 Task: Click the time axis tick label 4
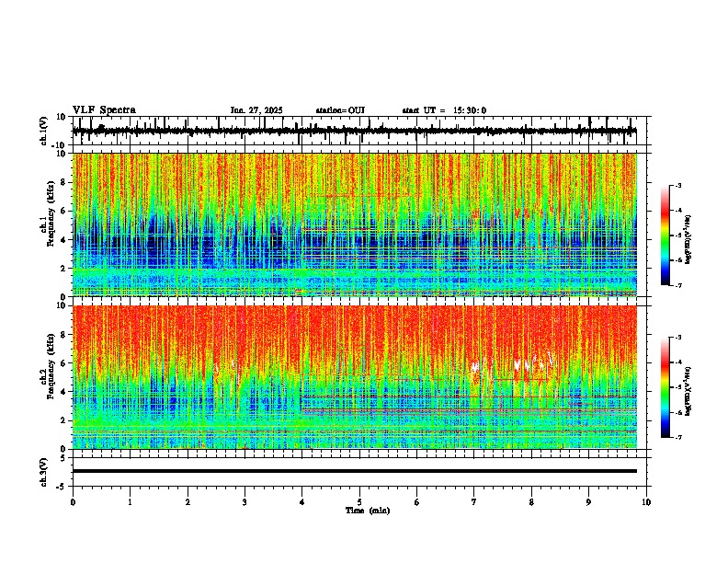(302, 502)
